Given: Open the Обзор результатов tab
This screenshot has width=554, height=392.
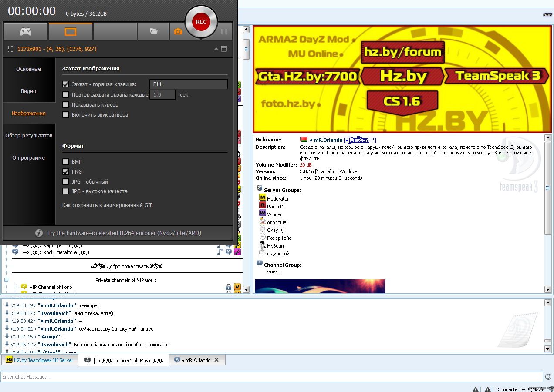Looking at the screenshot, I should [x=29, y=136].
